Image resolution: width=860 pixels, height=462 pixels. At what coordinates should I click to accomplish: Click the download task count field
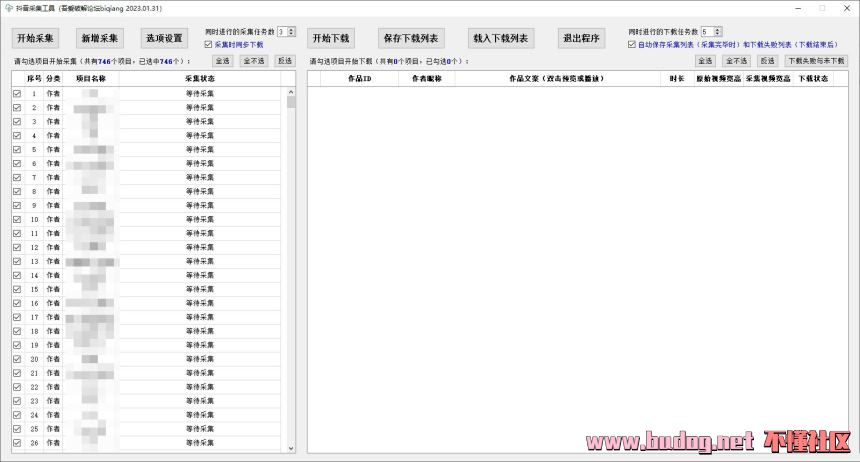[x=708, y=32]
